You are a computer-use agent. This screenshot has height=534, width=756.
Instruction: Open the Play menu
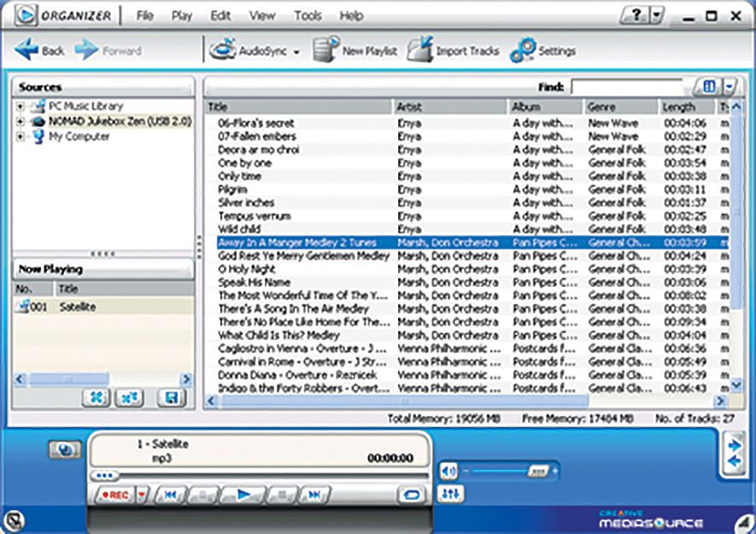[x=182, y=15]
